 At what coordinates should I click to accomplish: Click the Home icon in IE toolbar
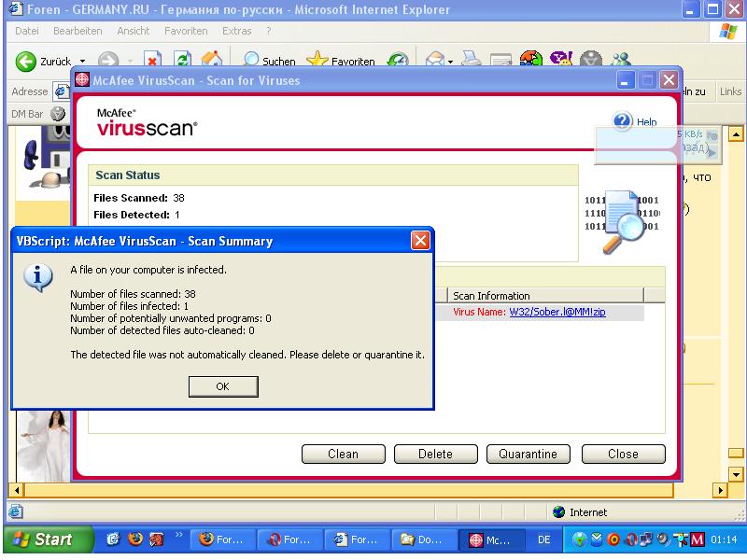(x=212, y=59)
